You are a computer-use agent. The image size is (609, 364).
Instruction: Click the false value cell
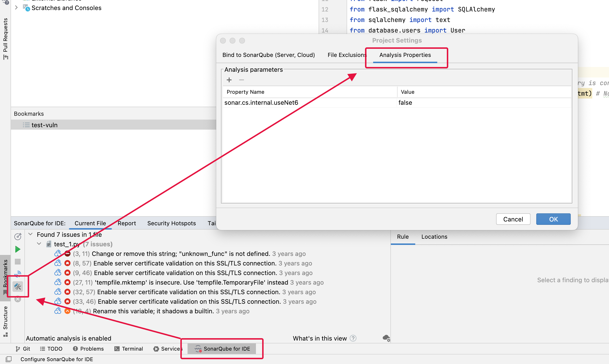pos(484,103)
